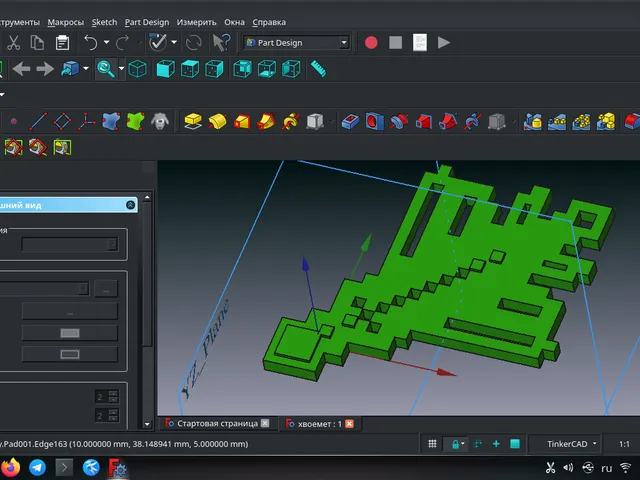The image size is (640, 480).
Task: Open the Макросы menu
Action: (65, 22)
